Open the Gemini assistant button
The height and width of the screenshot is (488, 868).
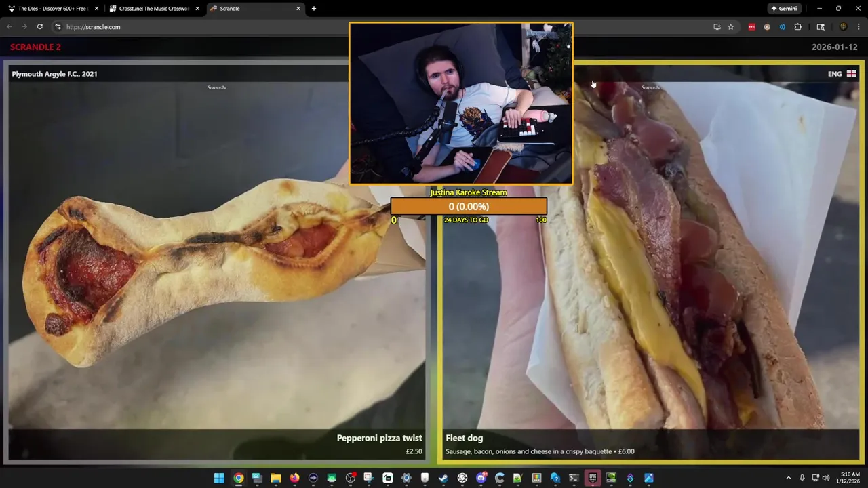783,9
